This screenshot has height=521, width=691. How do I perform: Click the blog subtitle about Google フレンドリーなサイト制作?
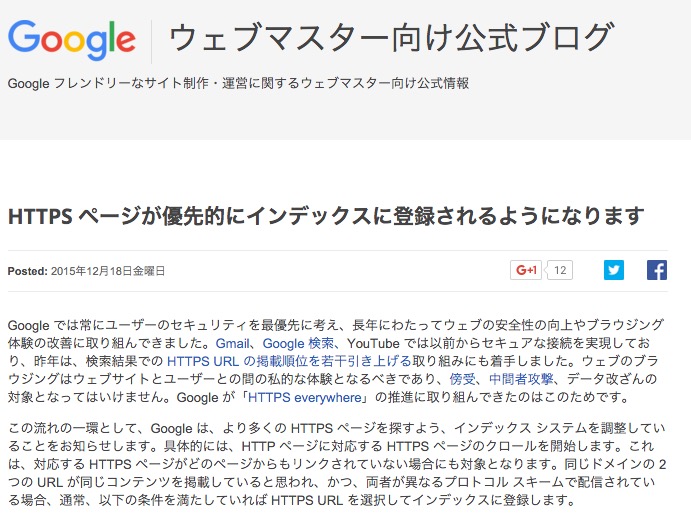tap(238, 83)
